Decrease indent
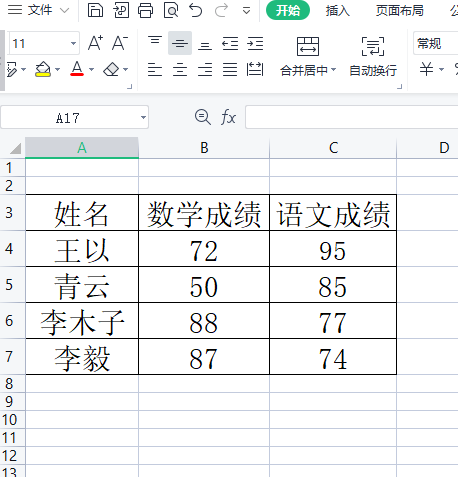This screenshot has width=458, height=477. [230, 43]
